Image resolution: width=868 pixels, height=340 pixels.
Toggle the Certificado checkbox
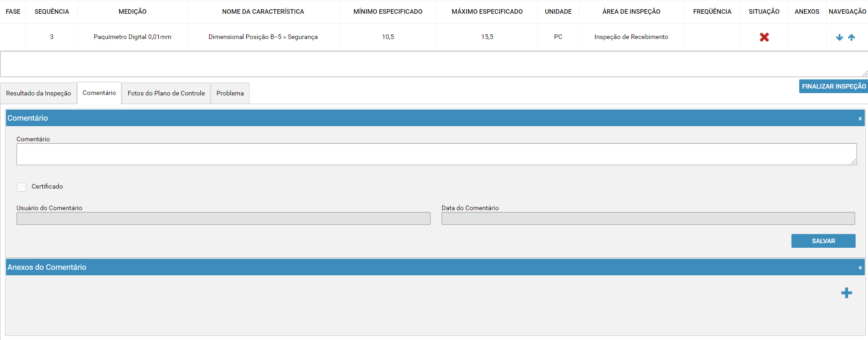[22, 187]
